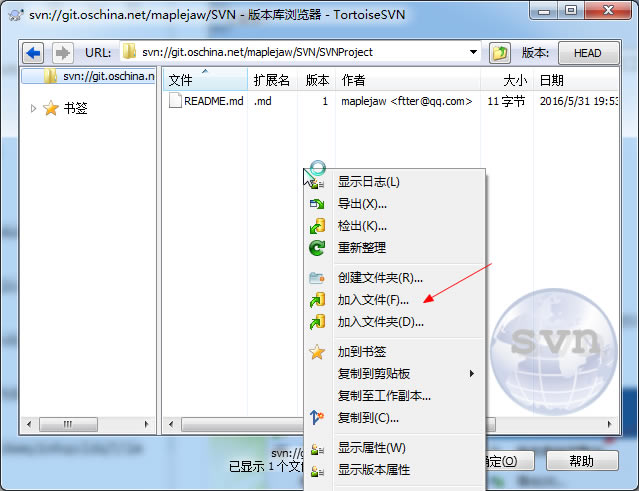Sort by the 版本 column header
The width and height of the screenshot is (639, 491).
(317, 79)
